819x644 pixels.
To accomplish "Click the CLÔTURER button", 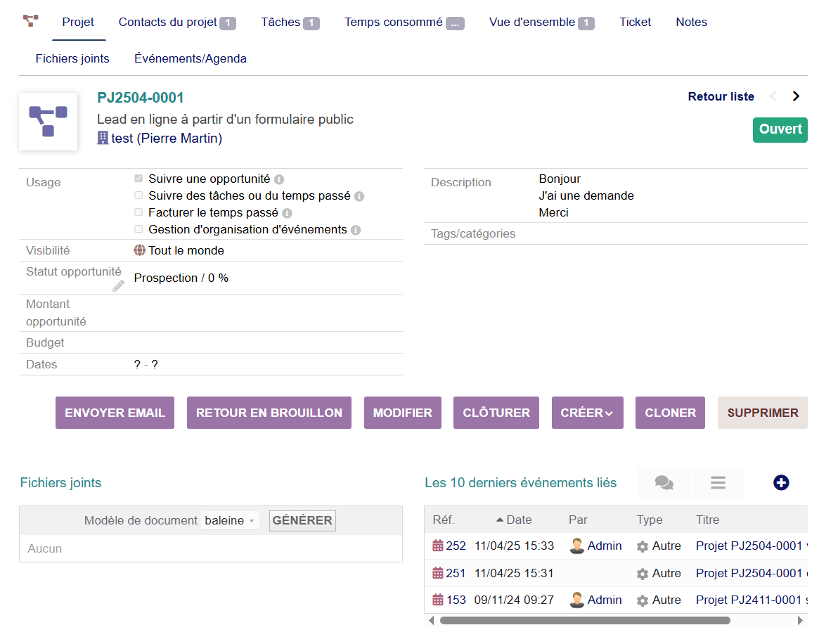I will pyautogui.click(x=496, y=413).
